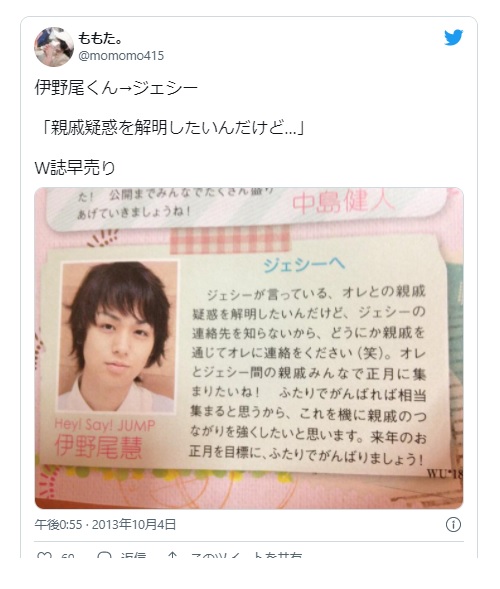Open the tweet info icon

[x=453, y=524]
